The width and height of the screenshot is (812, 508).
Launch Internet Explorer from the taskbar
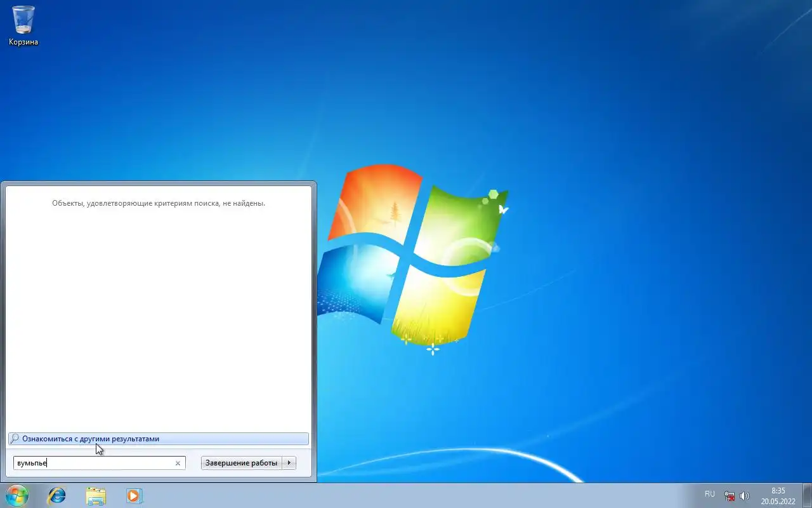[56, 496]
